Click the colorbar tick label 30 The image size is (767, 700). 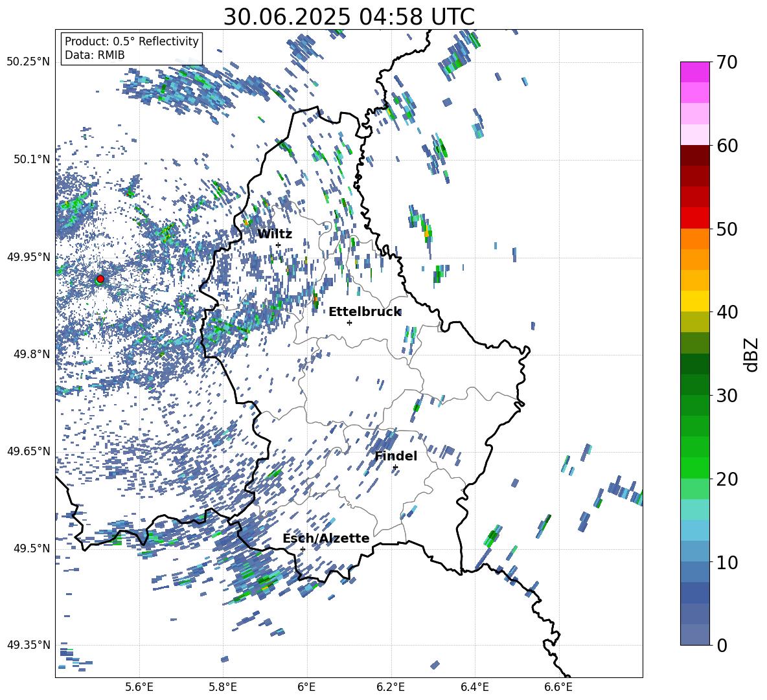pos(727,396)
